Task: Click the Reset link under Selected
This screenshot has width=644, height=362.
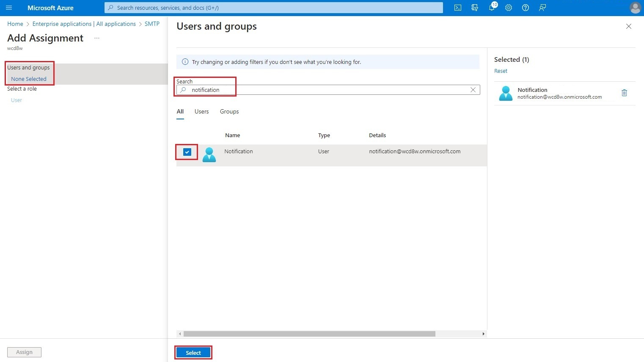Action: point(501,71)
